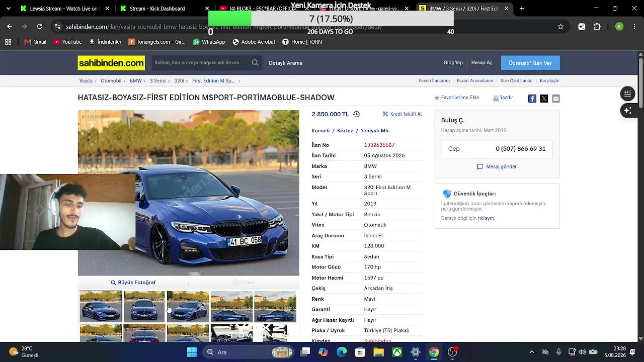Click the main BMW listing photo

point(189,193)
